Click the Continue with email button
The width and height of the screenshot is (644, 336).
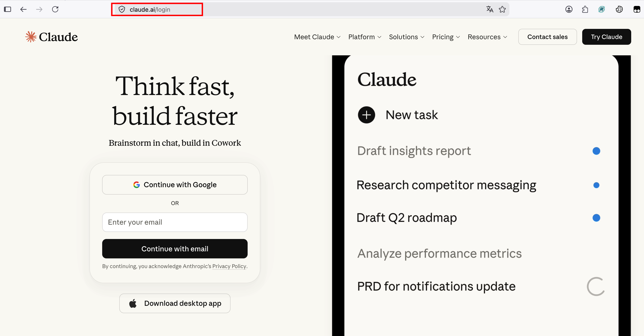pos(175,249)
